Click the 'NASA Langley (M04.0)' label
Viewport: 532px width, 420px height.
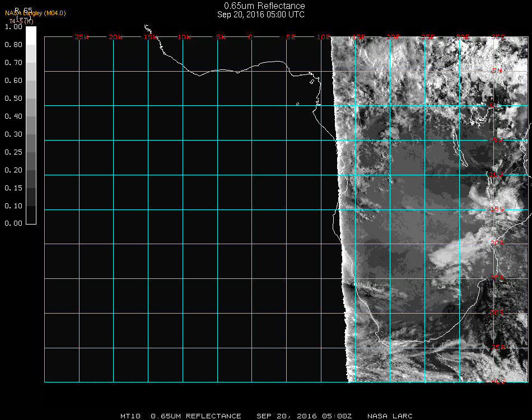pos(35,13)
